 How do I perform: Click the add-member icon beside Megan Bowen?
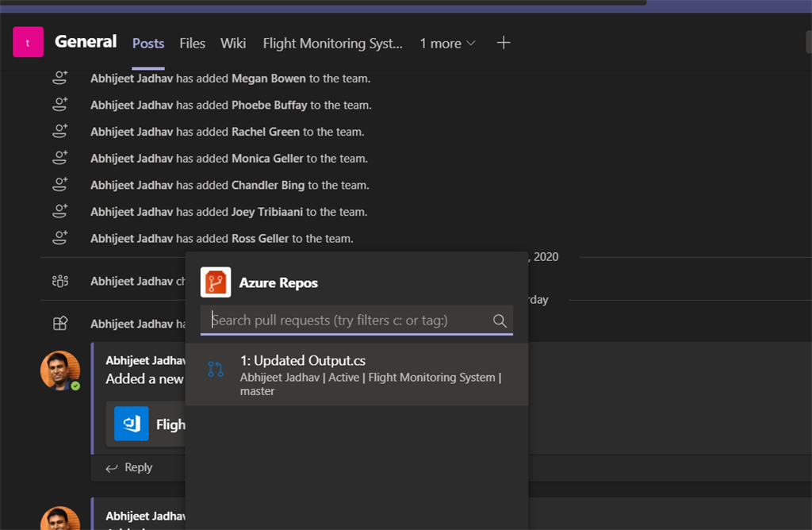tap(59, 79)
